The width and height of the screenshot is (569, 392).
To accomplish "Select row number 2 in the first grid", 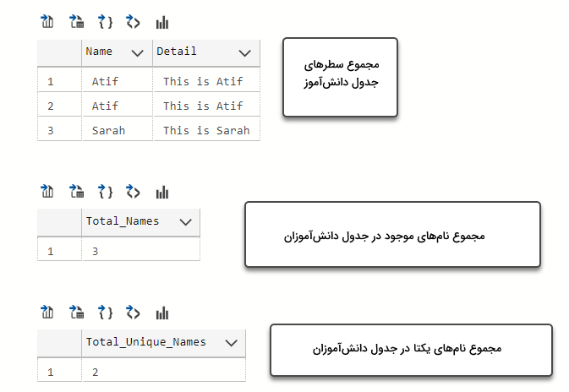I will pyautogui.click(x=51, y=106).
